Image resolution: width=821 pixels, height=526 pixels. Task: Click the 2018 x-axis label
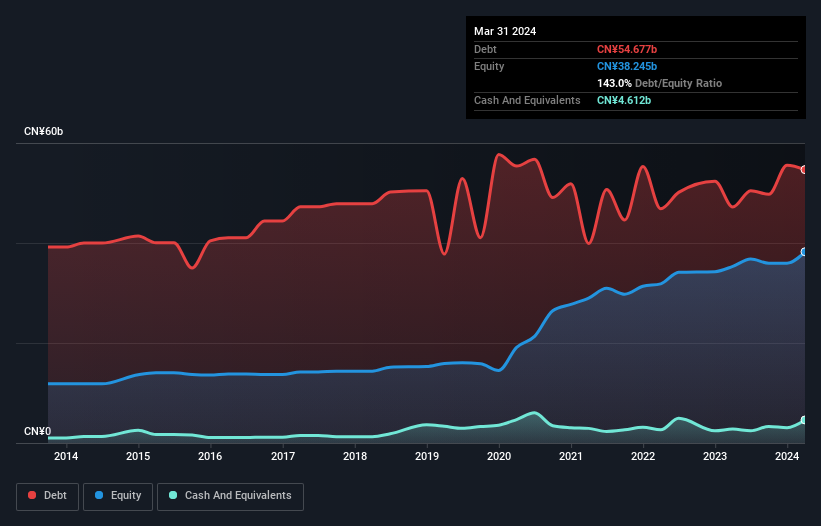(355, 456)
